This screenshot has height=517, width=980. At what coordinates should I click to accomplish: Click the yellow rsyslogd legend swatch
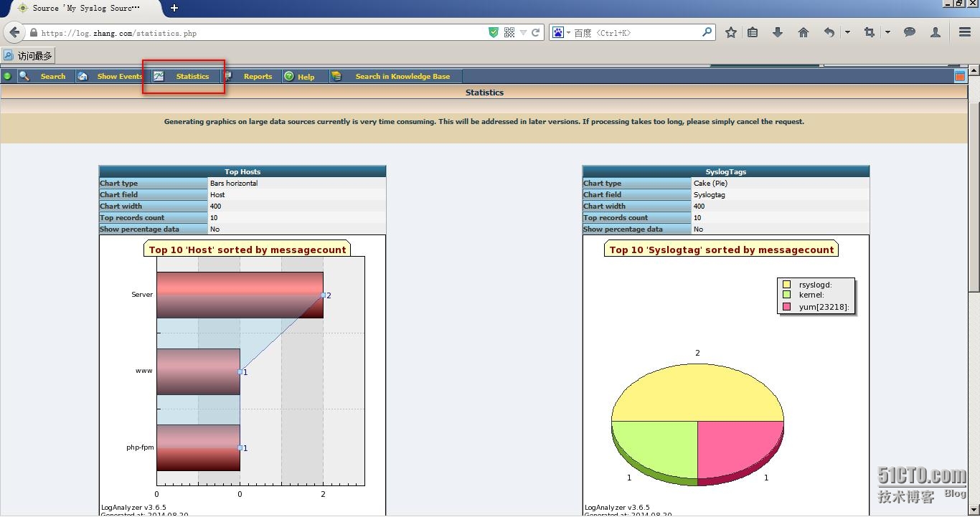[786, 285]
